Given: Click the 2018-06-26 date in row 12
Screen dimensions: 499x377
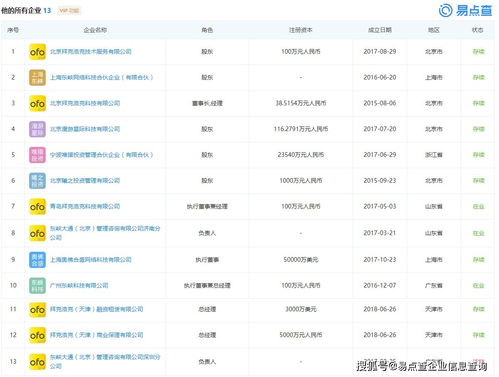Looking at the screenshot, I should point(380,335).
